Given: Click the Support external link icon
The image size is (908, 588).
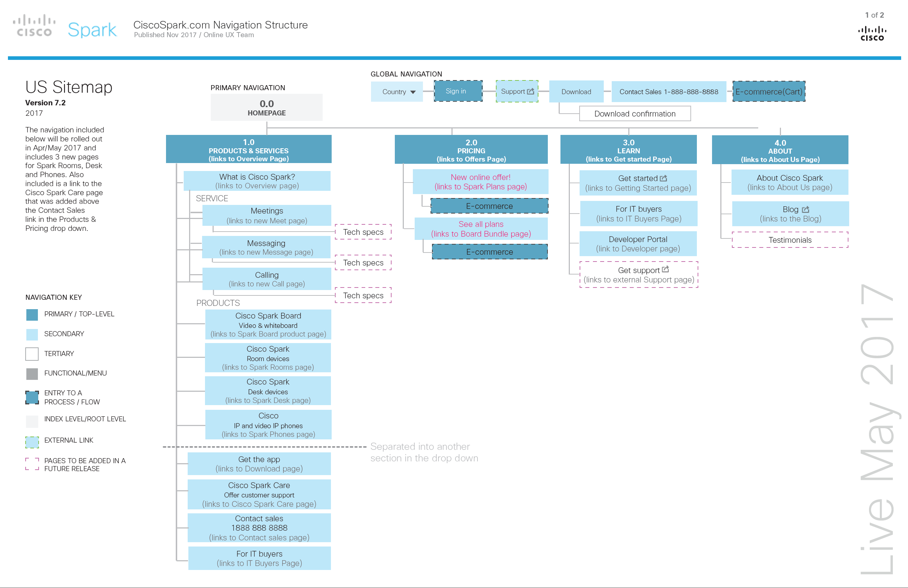Looking at the screenshot, I should coord(533,91).
